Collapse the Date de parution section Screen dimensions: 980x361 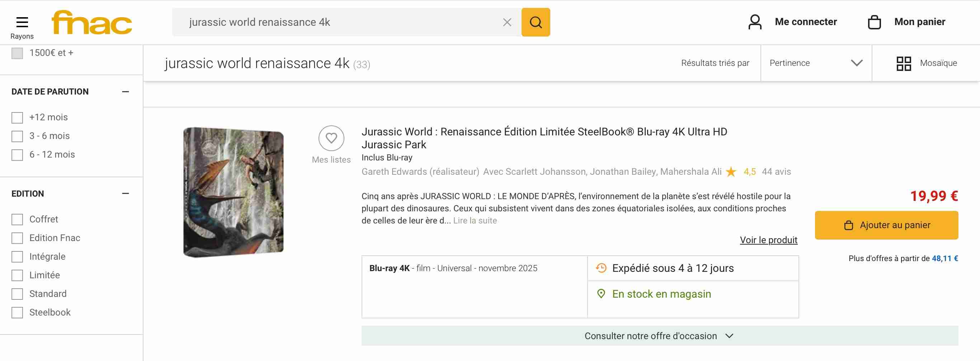pyautogui.click(x=126, y=92)
